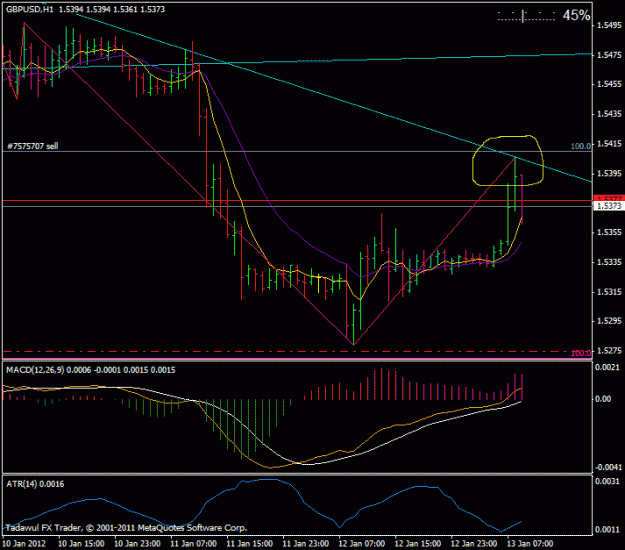
Task: Click the 1.5335 price axis label
Action: click(x=609, y=262)
